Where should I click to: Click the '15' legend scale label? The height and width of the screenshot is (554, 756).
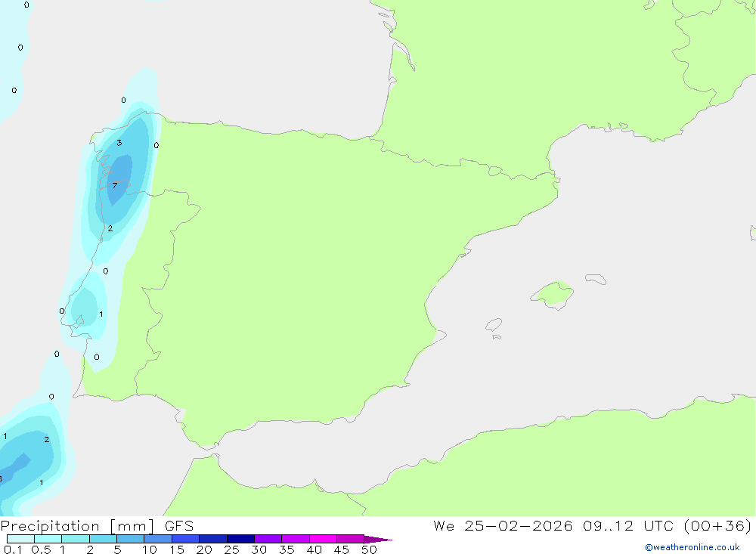[x=177, y=549]
